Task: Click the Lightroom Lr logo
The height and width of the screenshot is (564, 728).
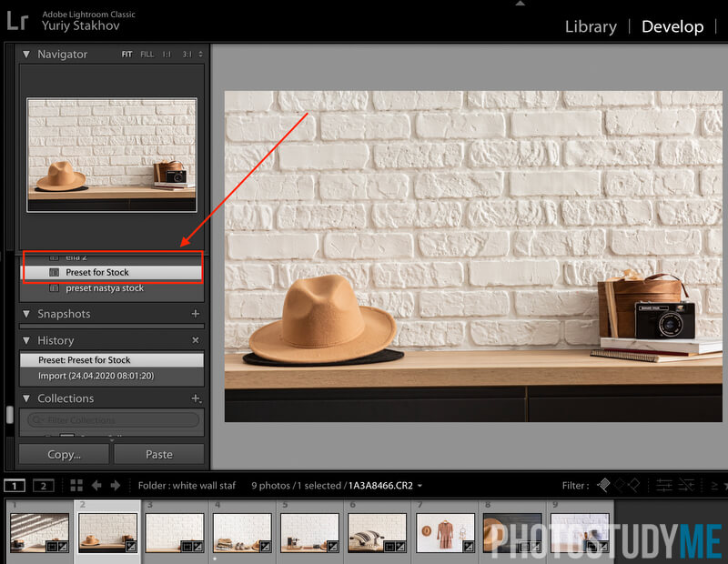Action: point(17,21)
